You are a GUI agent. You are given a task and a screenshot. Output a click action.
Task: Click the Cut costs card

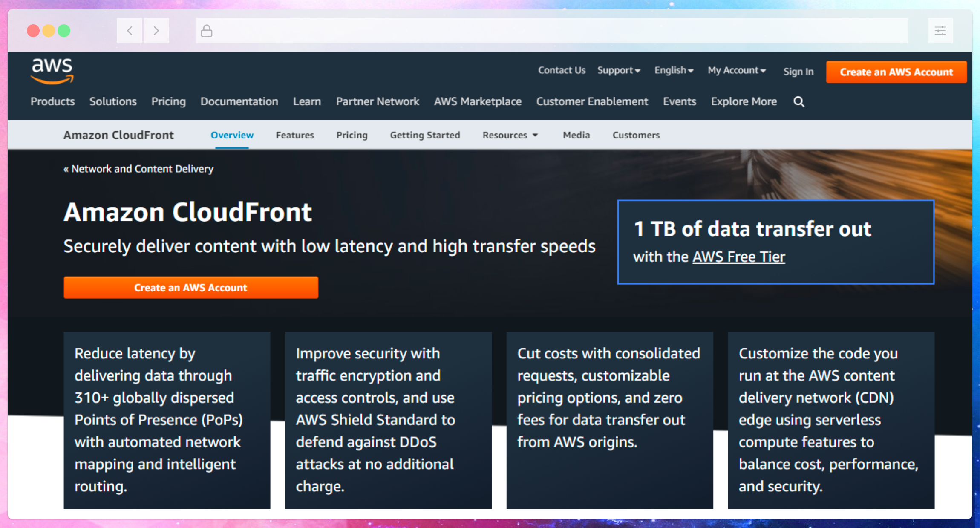pyautogui.click(x=610, y=420)
